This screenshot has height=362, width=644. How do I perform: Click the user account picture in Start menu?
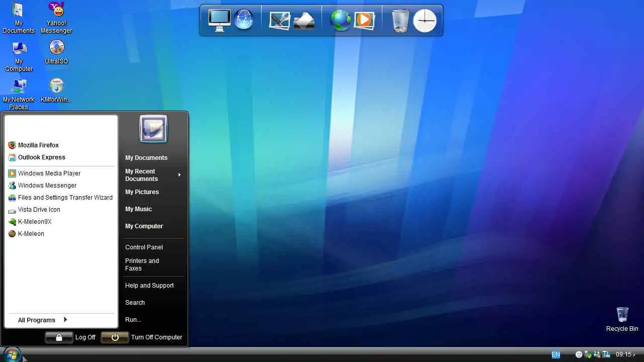153,129
